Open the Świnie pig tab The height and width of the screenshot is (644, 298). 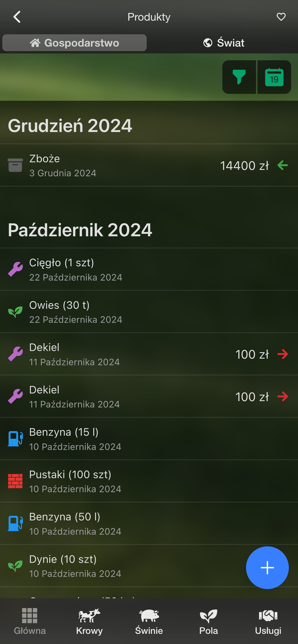[x=149, y=621]
